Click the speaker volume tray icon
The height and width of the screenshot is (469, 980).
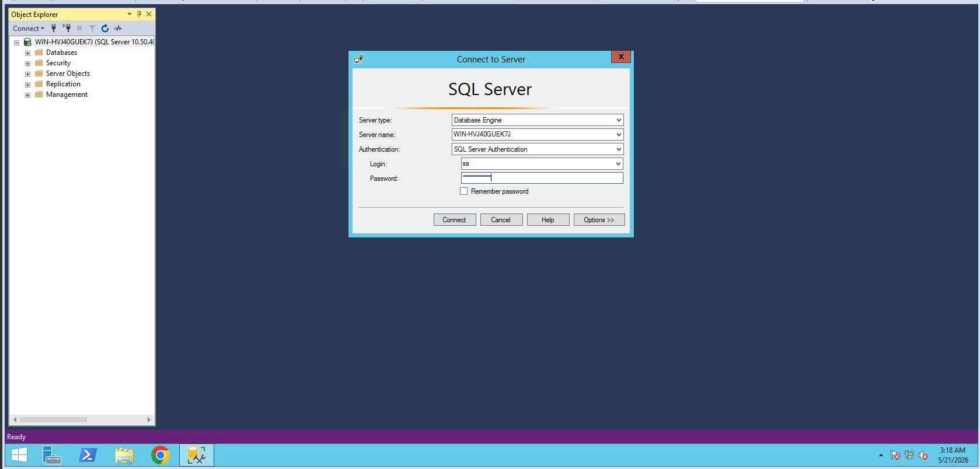pyautogui.click(x=923, y=455)
